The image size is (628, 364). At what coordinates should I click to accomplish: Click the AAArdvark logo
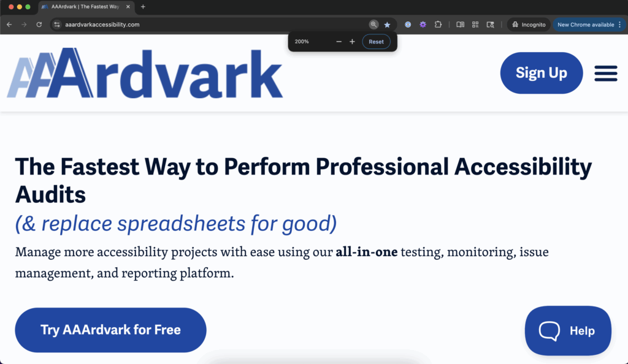pos(145,73)
